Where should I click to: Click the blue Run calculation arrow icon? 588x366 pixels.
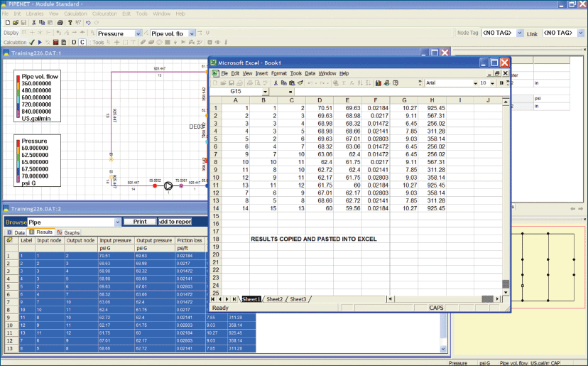(40, 43)
